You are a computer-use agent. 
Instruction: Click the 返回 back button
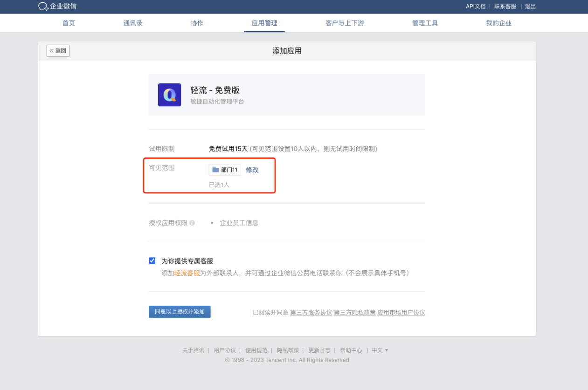click(58, 50)
